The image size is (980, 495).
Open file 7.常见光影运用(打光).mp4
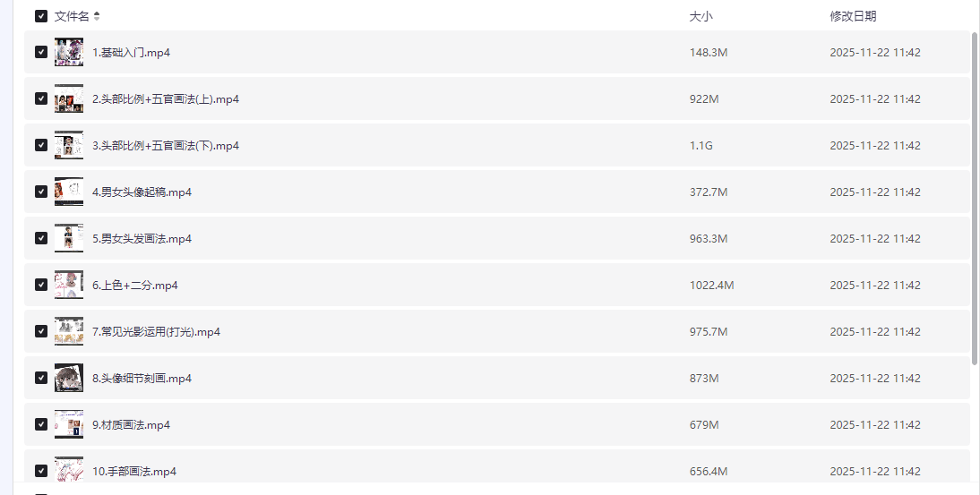156,332
